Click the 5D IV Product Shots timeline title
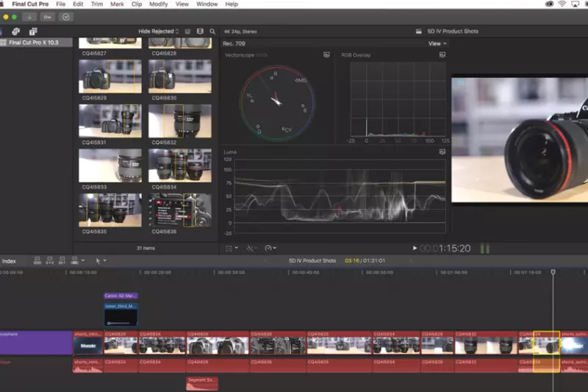The width and height of the screenshot is (588, 392). [x=312, y=260]
